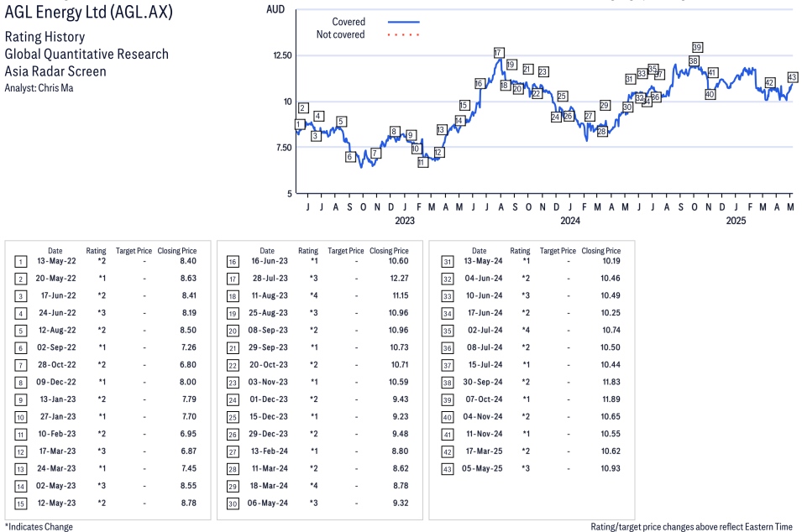Select chart marker 6 on the graph
Viewport: 802px width, 532px height.
tap(350, 156)
